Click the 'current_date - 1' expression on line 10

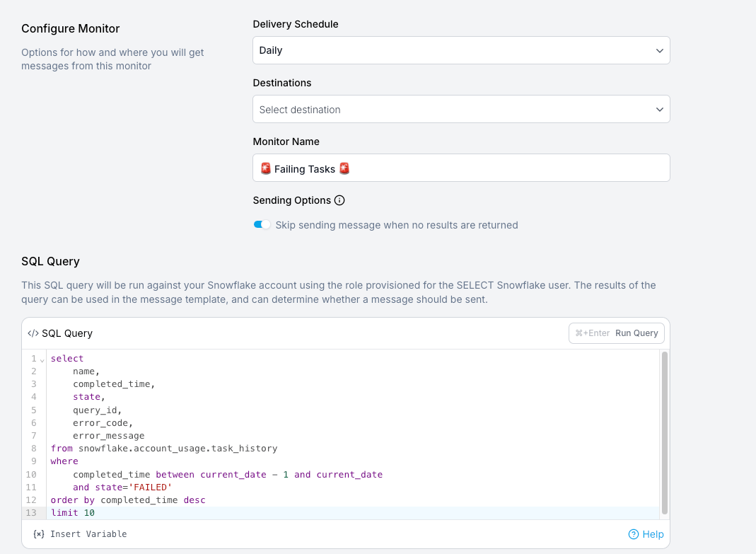245,474
